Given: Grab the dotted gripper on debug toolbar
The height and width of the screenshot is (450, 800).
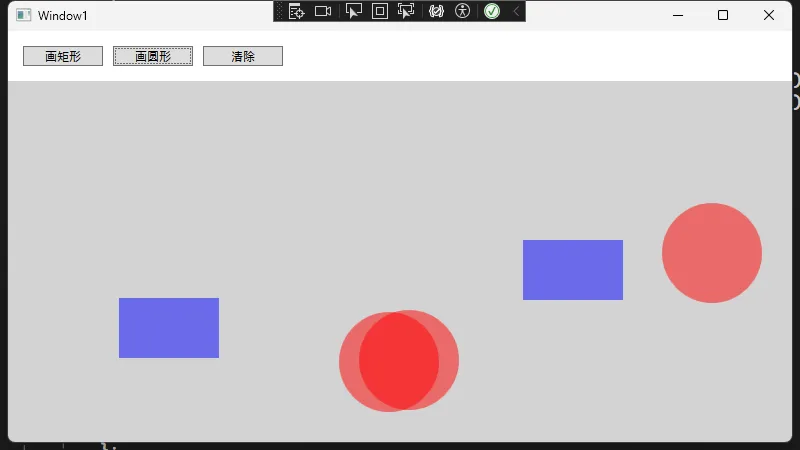Looking at the screenshot, I should pyautogui.click(x=279, y=11).
